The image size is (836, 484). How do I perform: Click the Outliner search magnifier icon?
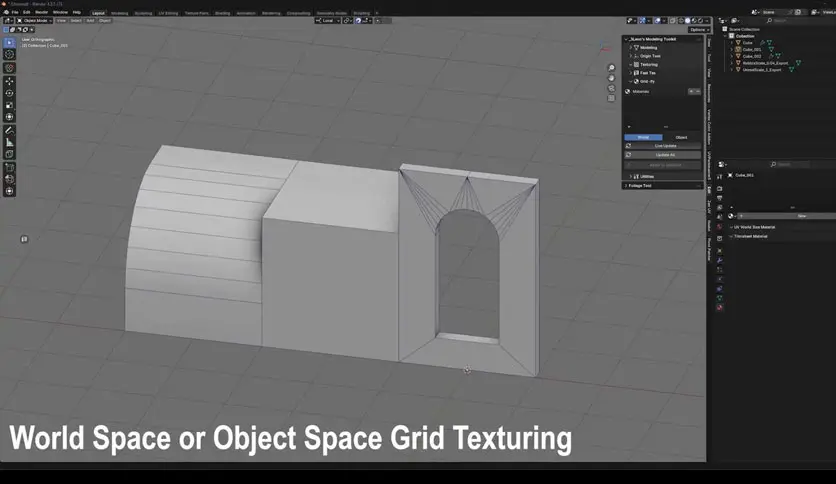(x=769, y=20)
